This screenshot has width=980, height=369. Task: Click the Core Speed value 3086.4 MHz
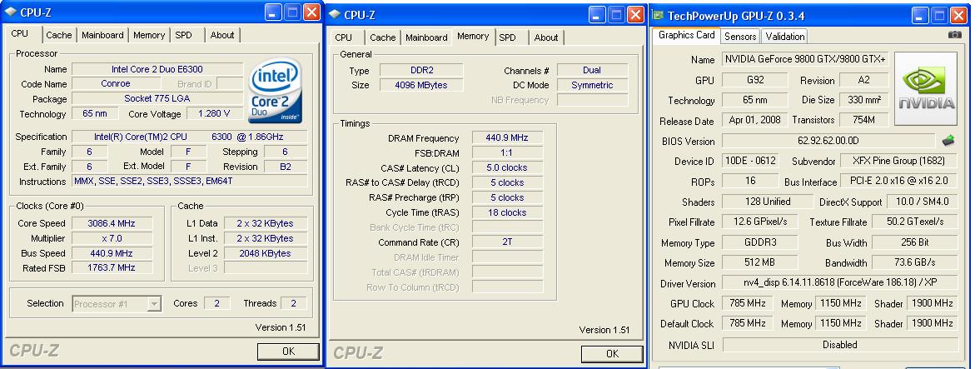pyautogui.click(x=112, y=223)
